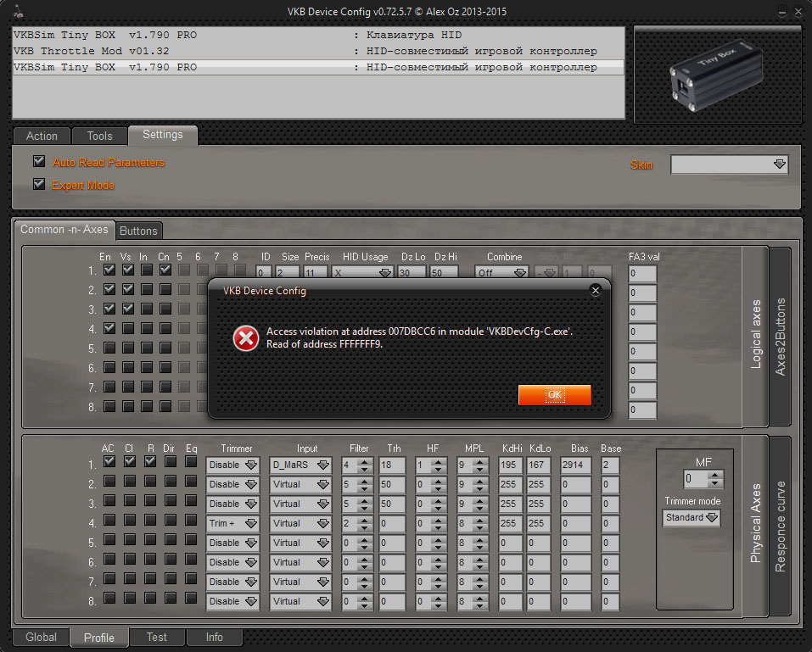Open HID Usage dropdown for logical axis 1

click(x=362, y=273)
